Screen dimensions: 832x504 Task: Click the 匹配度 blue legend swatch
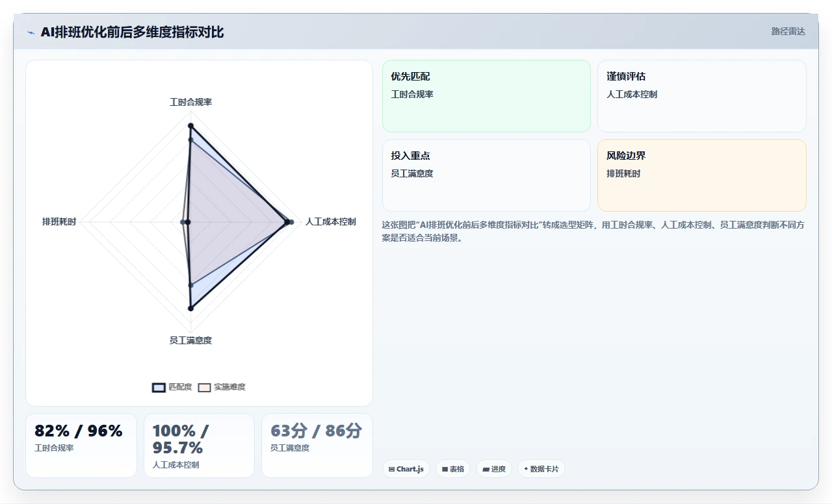pos(159,387)
